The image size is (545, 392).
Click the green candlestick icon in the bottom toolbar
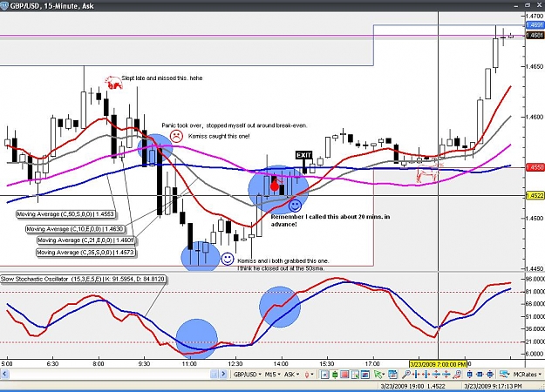(x=335, y=375)
